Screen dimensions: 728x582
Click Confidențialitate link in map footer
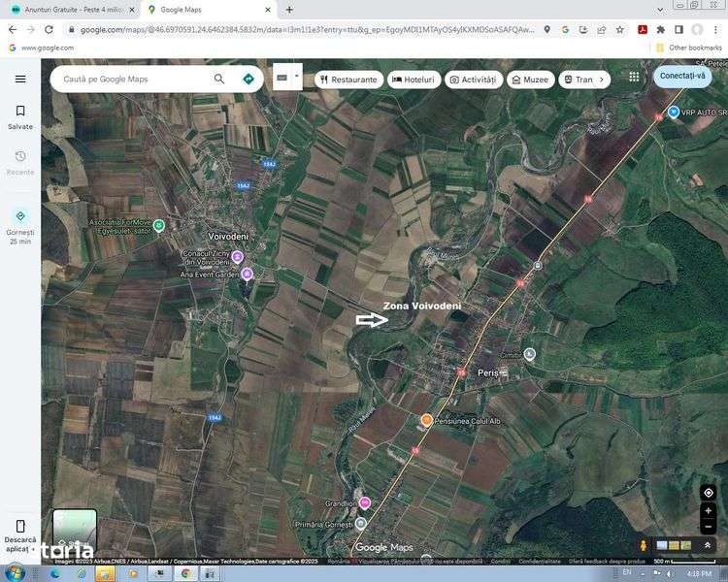(539, 561)
